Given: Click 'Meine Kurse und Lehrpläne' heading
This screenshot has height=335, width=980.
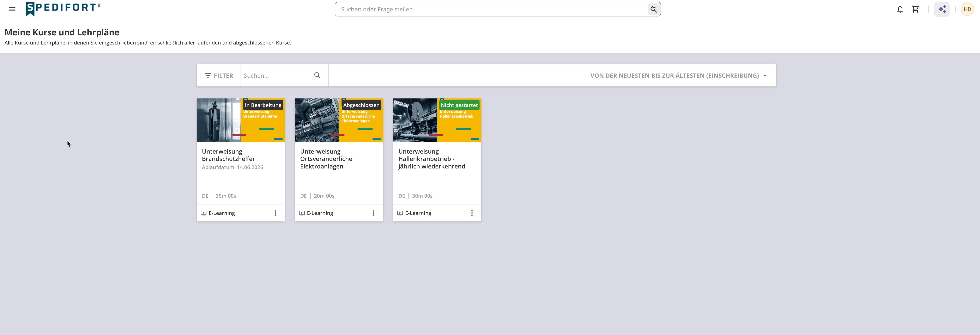Looking at the screenshot, I should tap(62, 32).
